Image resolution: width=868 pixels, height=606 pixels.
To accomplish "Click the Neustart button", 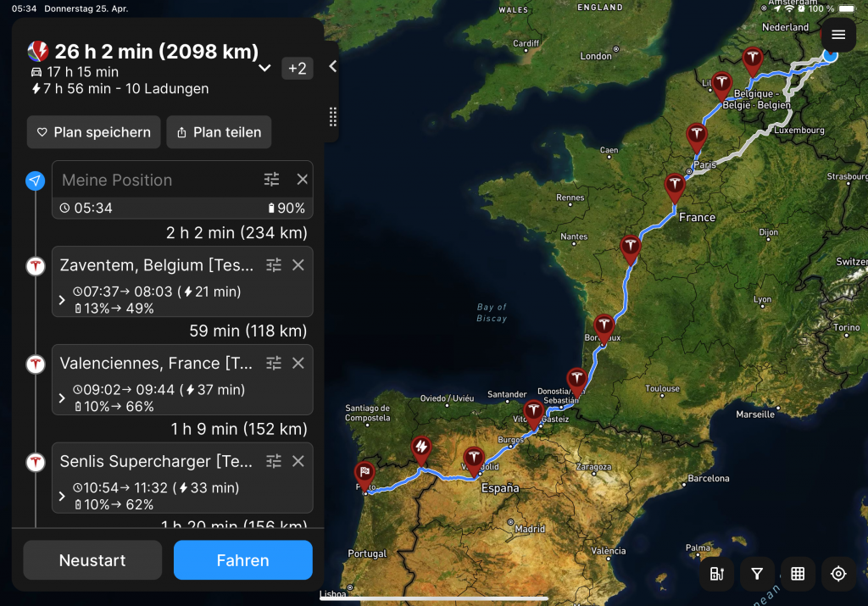I will point(92,560).
